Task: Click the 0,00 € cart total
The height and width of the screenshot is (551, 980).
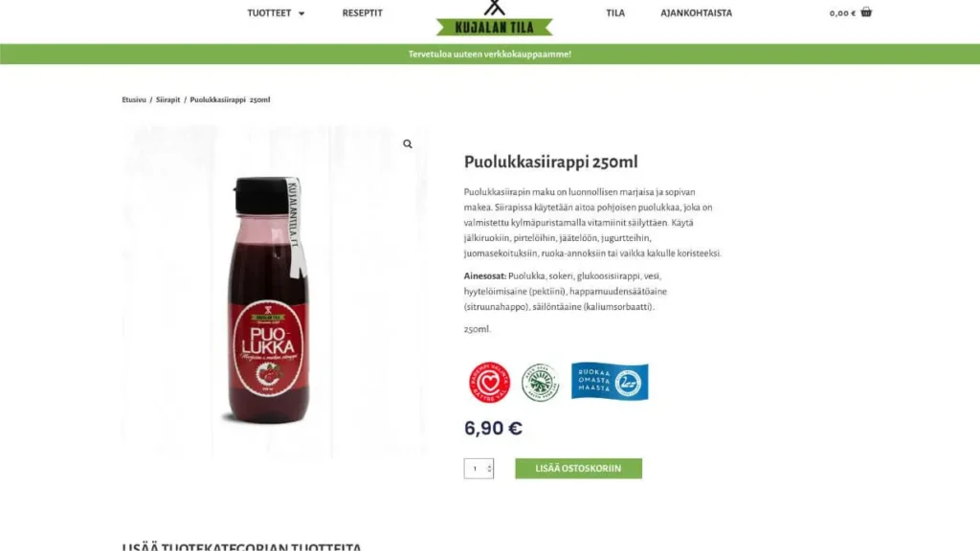Action: click(842, 13)
